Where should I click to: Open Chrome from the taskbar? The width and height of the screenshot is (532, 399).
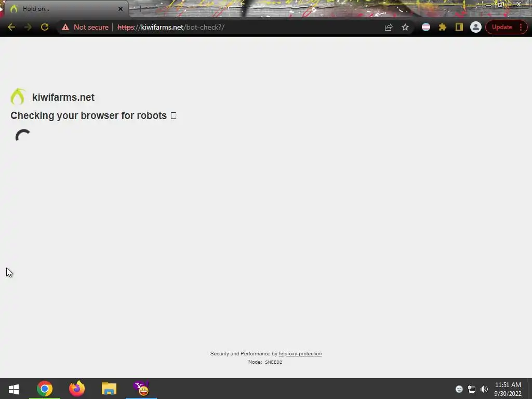45,389
